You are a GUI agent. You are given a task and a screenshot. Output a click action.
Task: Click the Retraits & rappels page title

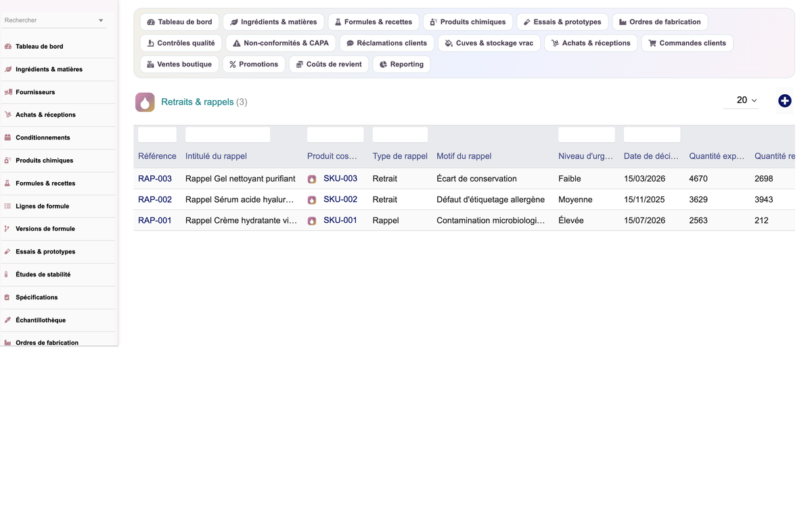(x=198, y=102)
